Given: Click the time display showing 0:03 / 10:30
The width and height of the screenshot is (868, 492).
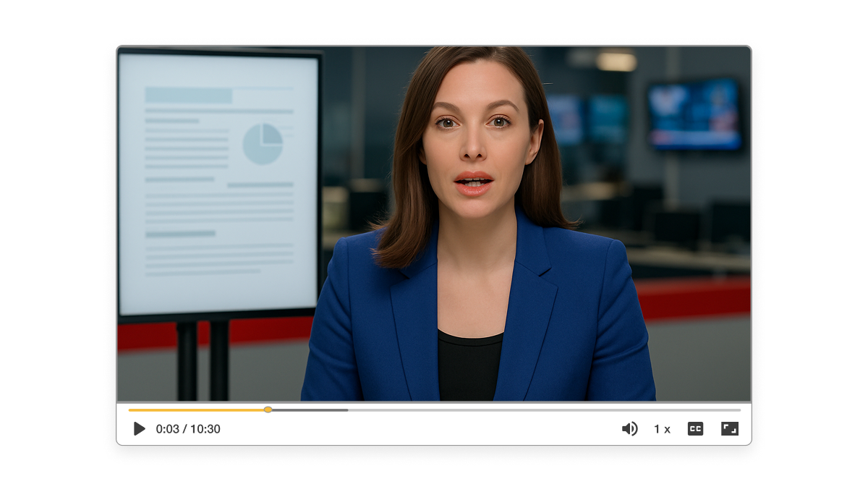Looking at the screenshot, I should [x=190, y=428].
